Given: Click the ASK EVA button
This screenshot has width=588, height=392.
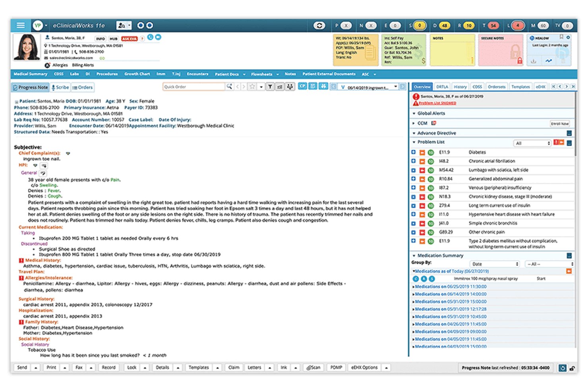Looking at the screenshot, I should [130, 39].
